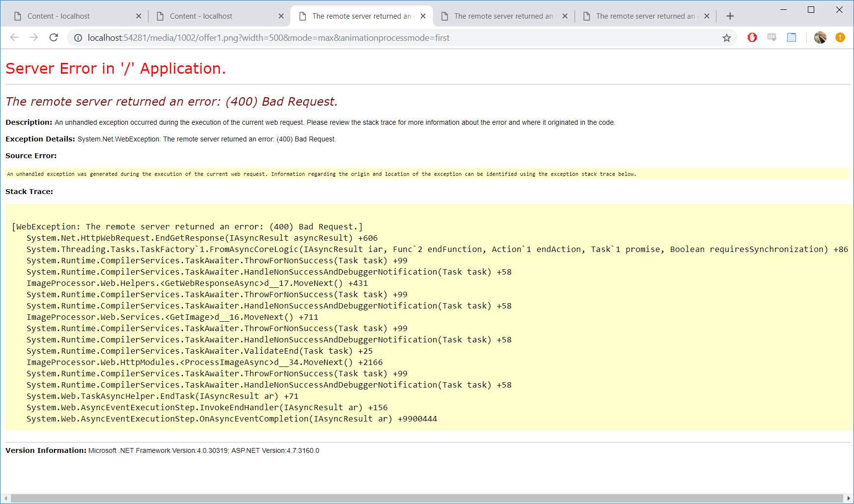The image size is (854, 504).
Task: Click the unhandled exception source error message
Action: 321,174
